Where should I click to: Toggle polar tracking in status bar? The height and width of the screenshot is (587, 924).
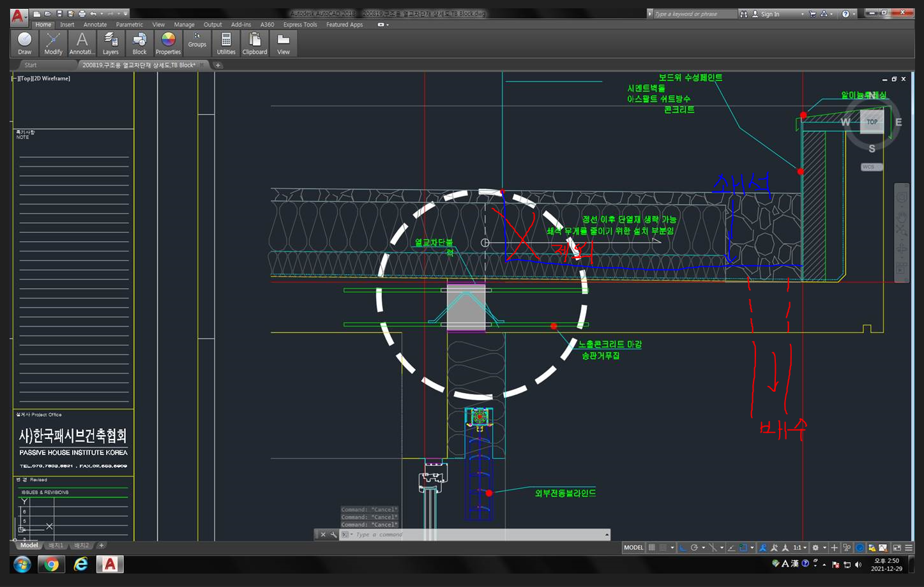pos(694,547)
